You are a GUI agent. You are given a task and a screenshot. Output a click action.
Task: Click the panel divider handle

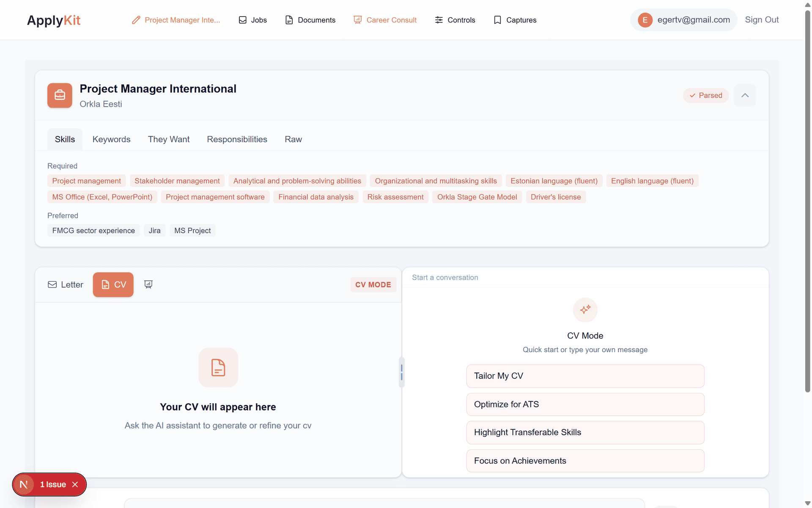401,372
